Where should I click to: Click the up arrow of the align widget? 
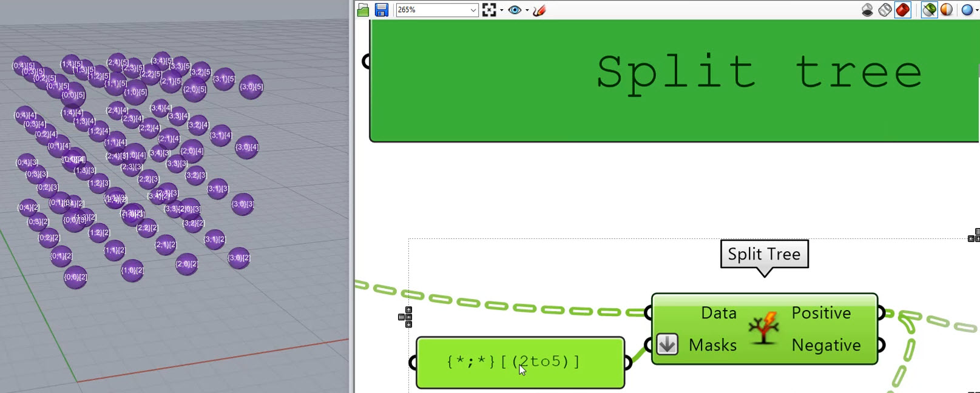pyautogui.click(x=408, y=310)
